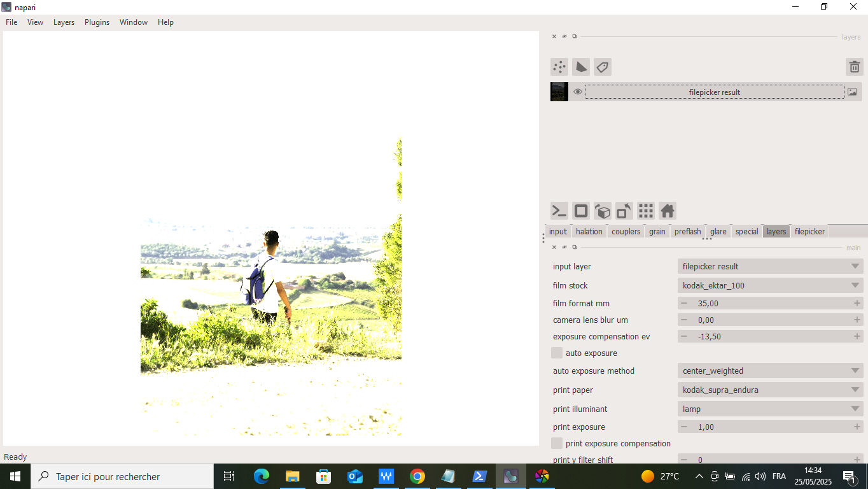
Task: Increase the camera lens blur um value
Action: click(857, 320)
